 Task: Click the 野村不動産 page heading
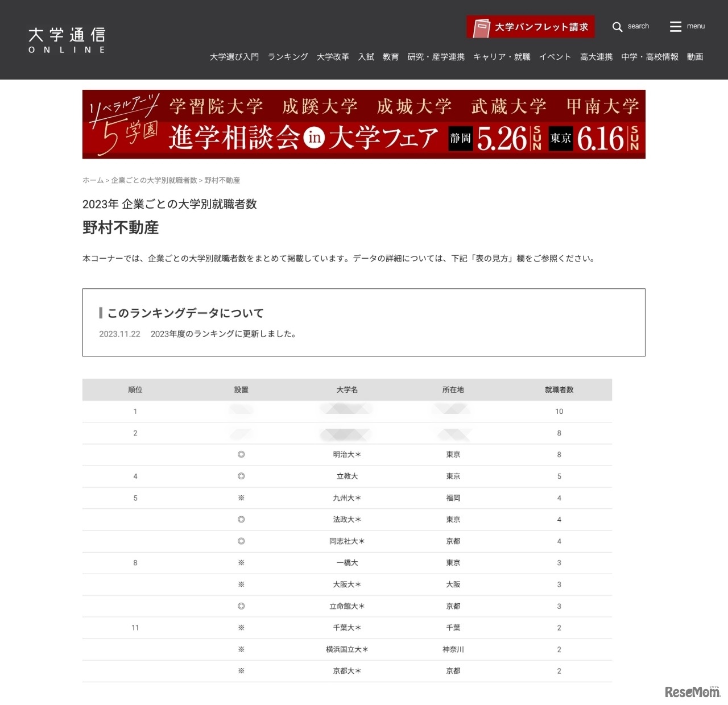pyautogui.click(x=121, y=227)
